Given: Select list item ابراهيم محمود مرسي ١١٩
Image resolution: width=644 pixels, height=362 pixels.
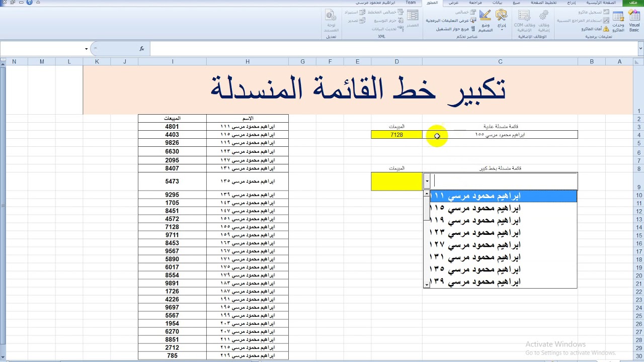Looking at the screenshot, I should pos(503,220).
